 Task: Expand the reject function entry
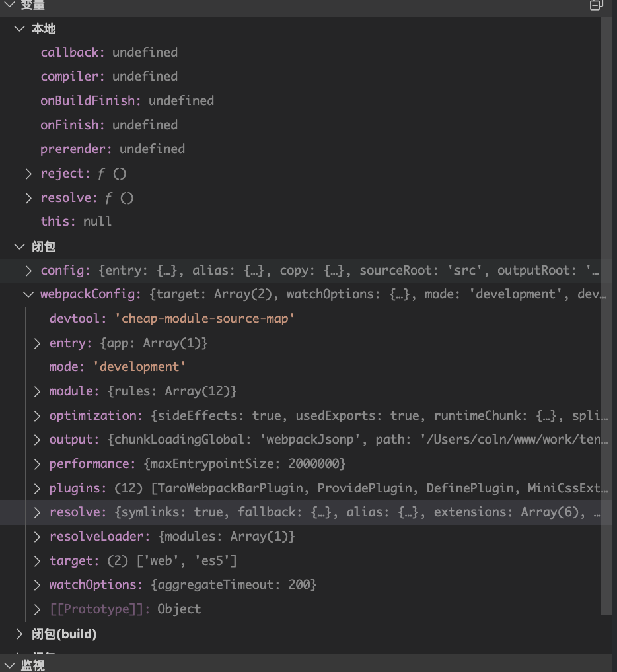28,174
